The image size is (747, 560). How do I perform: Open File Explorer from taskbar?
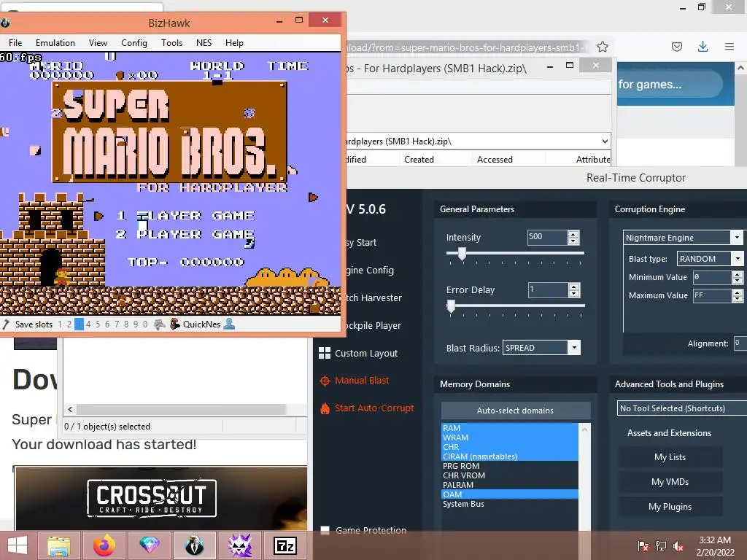tap(59, 545)
